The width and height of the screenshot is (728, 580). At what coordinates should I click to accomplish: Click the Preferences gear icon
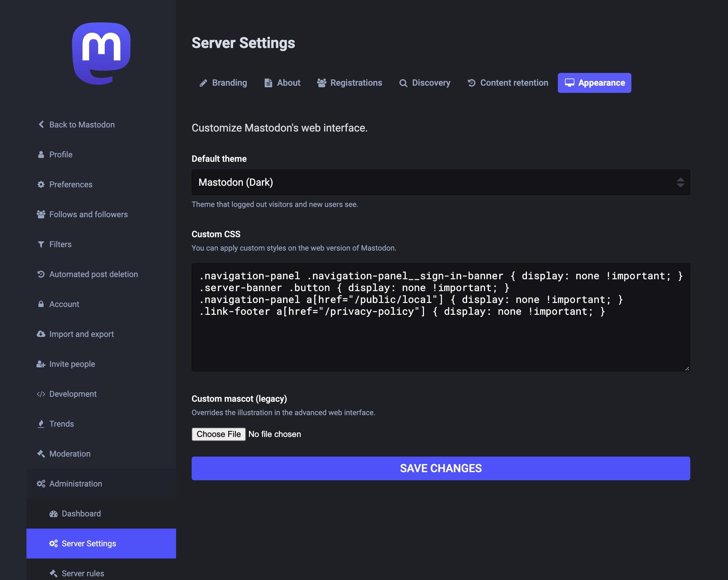pos(41,185)
